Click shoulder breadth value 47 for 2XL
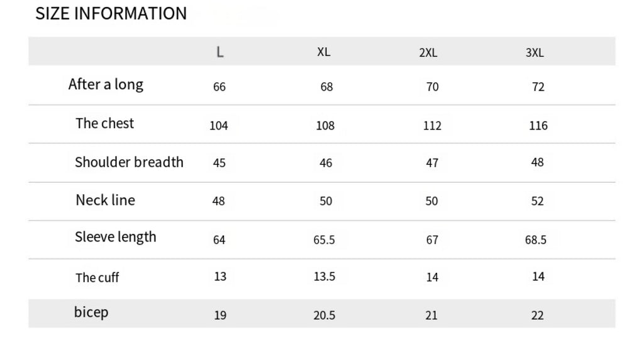This screenshot has height=342, width=644. click(x=432, y=163)
